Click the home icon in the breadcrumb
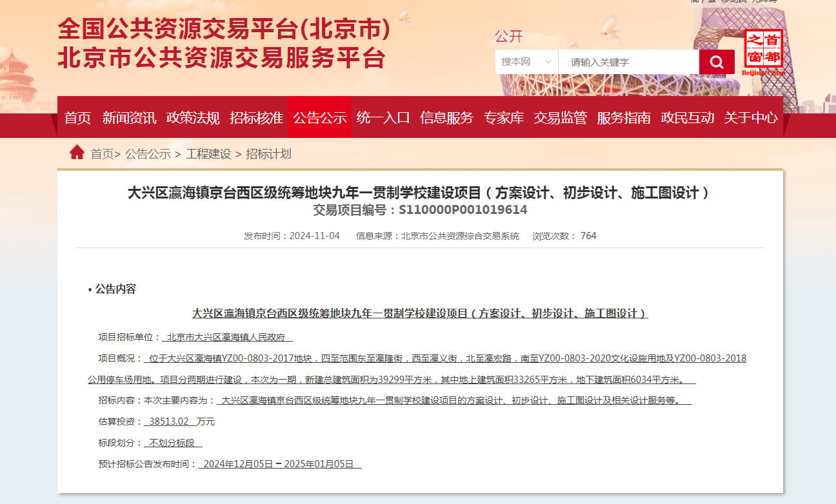This screenshot has height=504, width=836. click(x=77, y=153)
